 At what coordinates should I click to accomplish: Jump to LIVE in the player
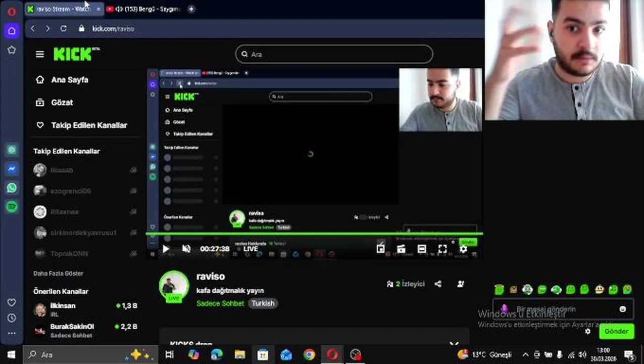[251, 249]
